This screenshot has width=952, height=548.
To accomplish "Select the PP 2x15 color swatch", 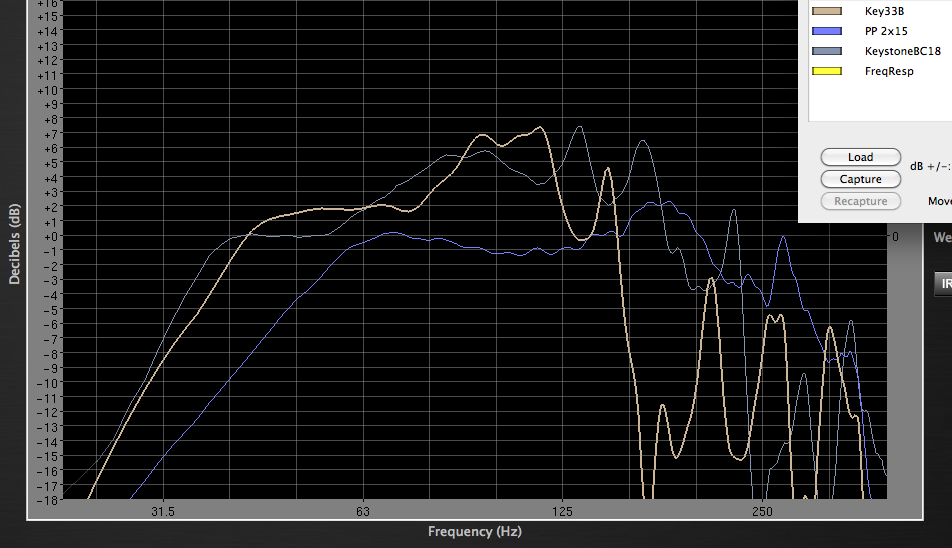I will tap(827, 31).
